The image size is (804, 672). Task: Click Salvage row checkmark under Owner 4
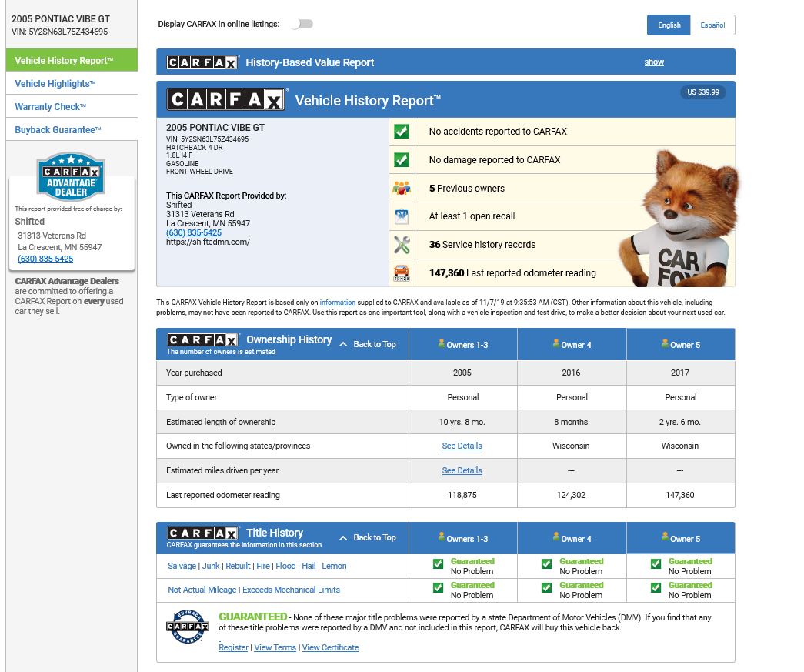pos(546,563)
